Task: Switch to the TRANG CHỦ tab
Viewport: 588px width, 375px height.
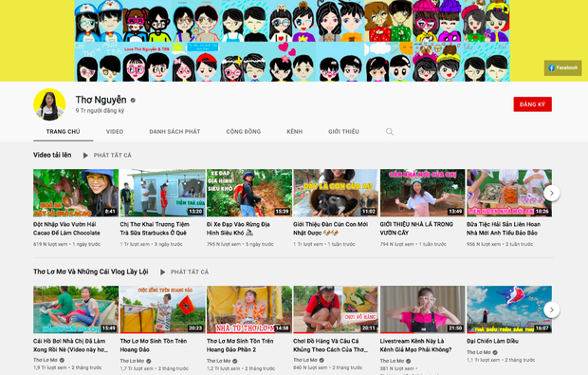Action: coord(63,131)
